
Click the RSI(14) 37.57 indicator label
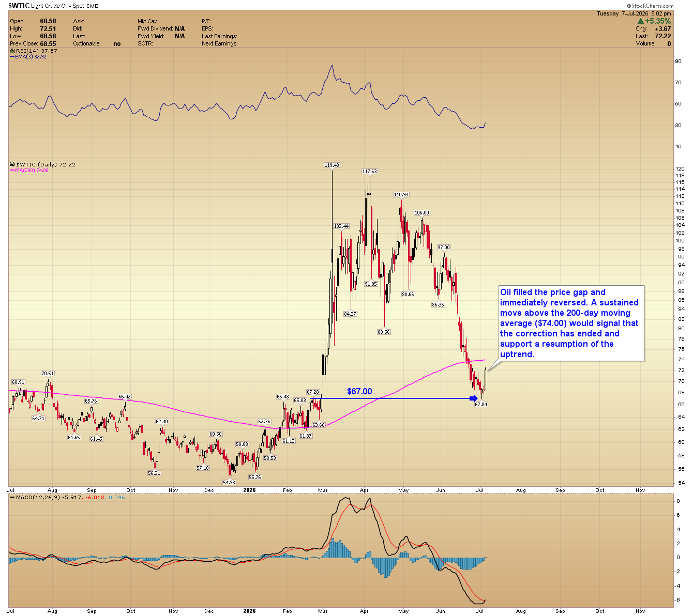(x=37, y=51)
